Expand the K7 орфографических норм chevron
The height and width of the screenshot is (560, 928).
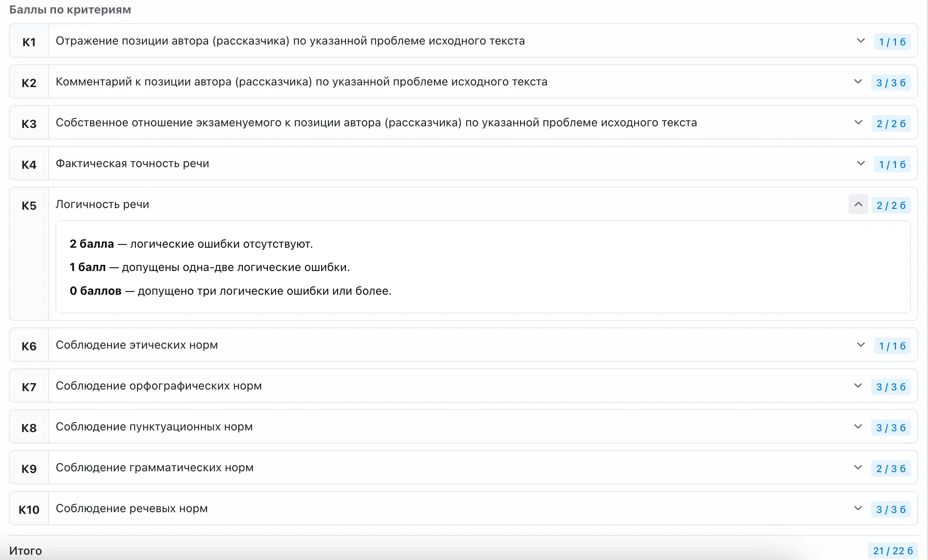(x=858, y=386)
